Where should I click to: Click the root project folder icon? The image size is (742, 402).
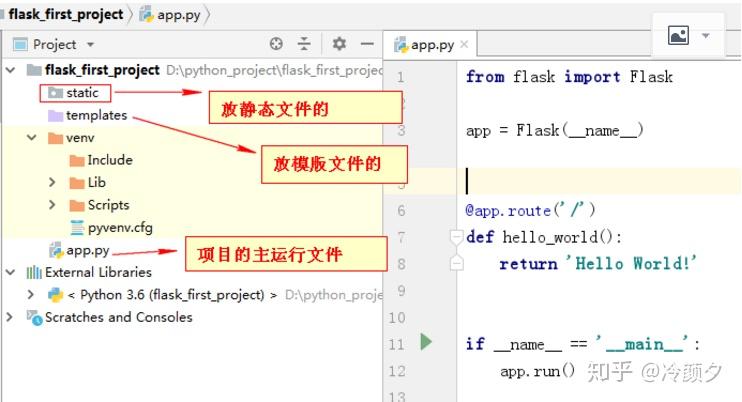(x=34, y=70)
